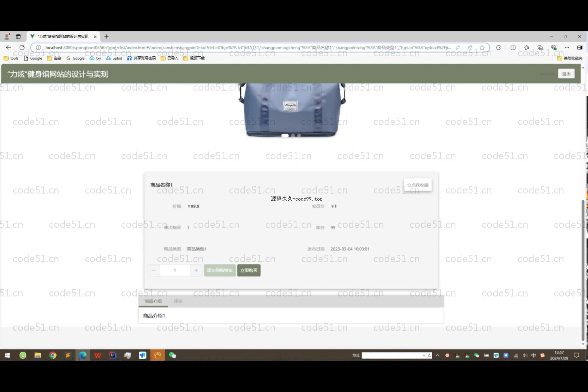Image resolution: width=588 pixels, height=392 pixels.
Task: Reload the current page
Action: coord(22,47)
